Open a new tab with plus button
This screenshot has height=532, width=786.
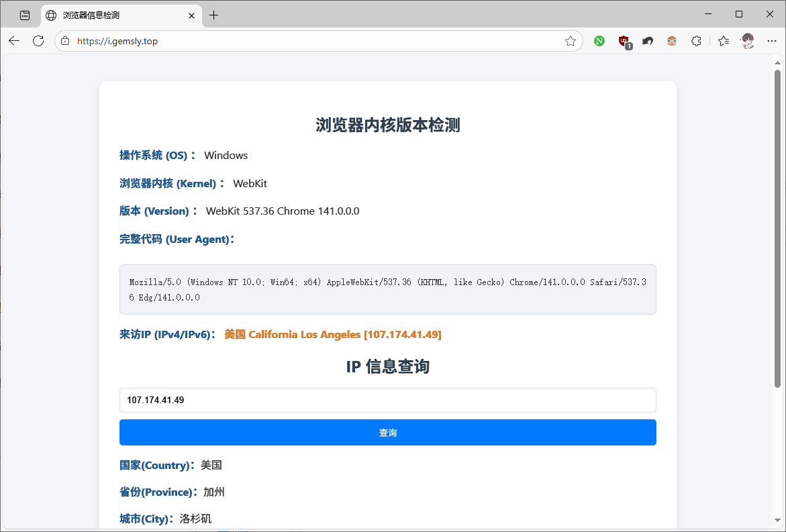tap(214, 15)
